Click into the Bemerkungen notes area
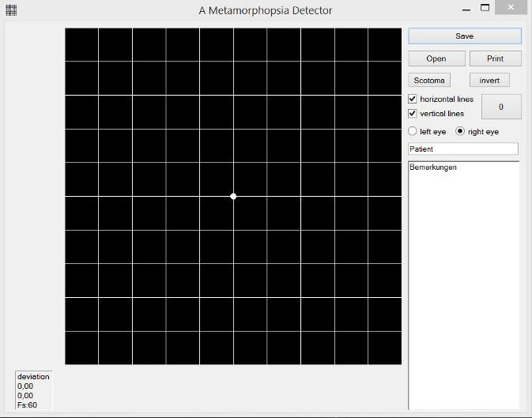The image size is (532, 418). 463,285
